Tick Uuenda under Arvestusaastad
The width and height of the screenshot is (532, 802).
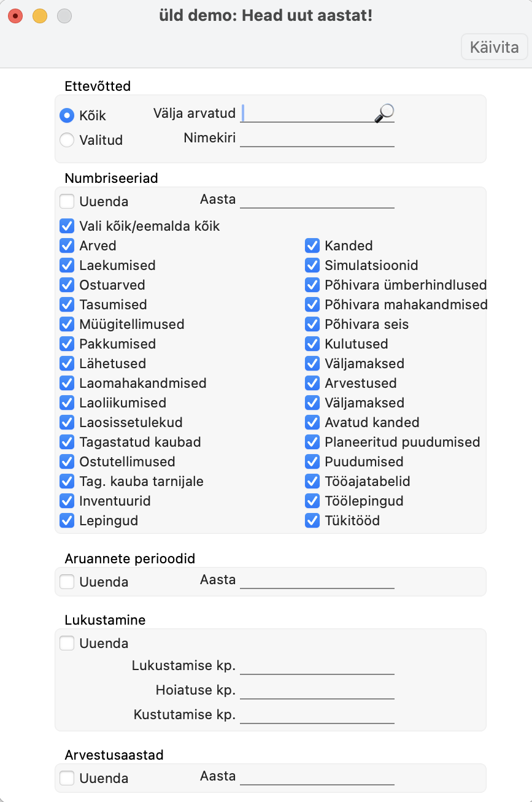[x=67, y=778]
